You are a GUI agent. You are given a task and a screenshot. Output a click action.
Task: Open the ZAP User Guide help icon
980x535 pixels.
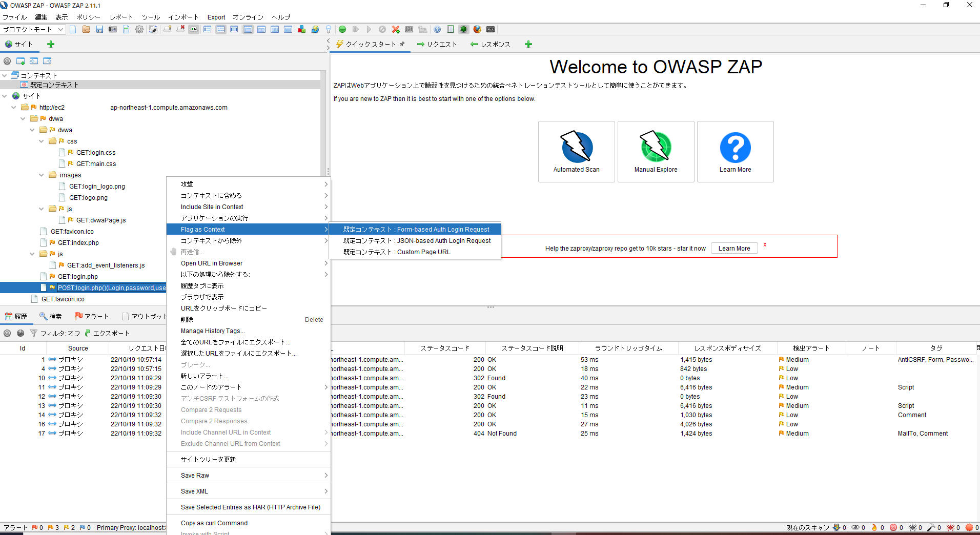(437, 29)
